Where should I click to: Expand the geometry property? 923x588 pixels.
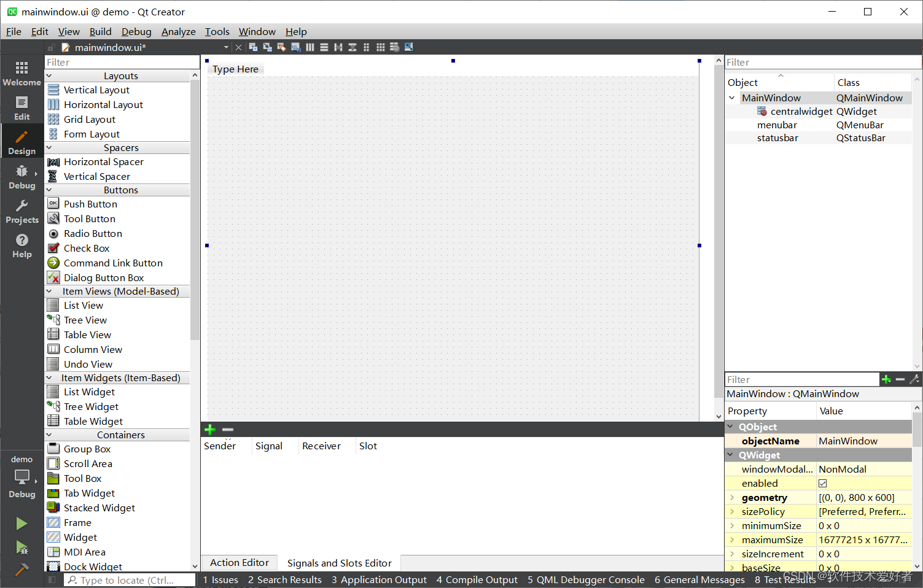732,498
